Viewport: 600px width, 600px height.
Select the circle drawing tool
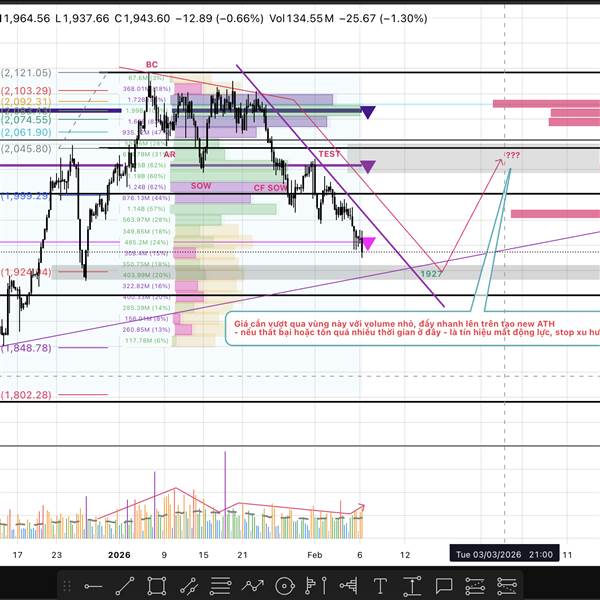(284, 586)
